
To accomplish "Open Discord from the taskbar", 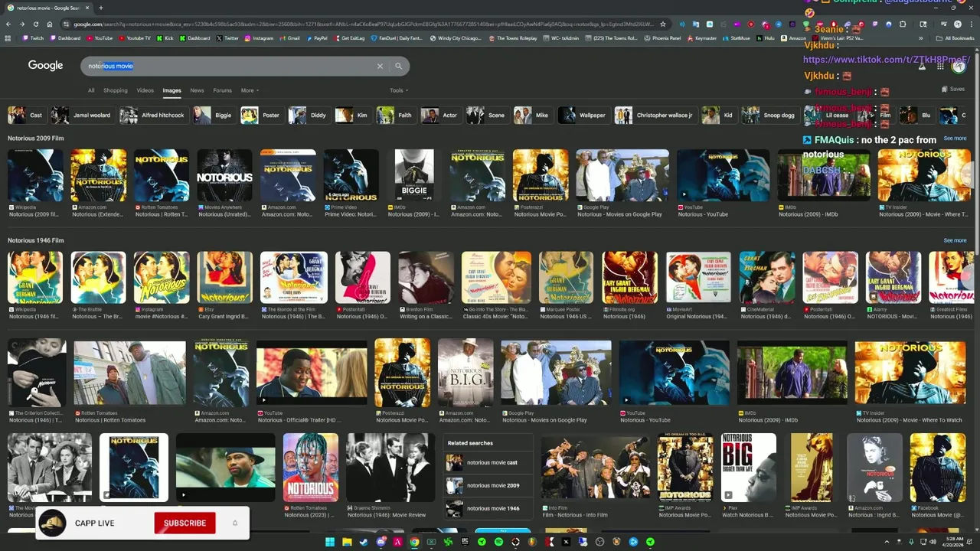I will pos(381,542).
